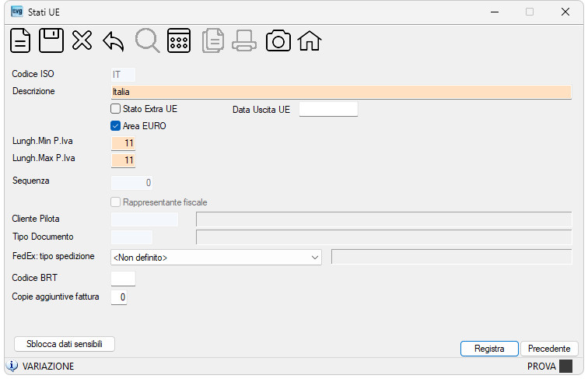This screenshot has height=379, width=588.
Task: Uncheck the Area EURO checkbox
Action: tap(115, 126)
